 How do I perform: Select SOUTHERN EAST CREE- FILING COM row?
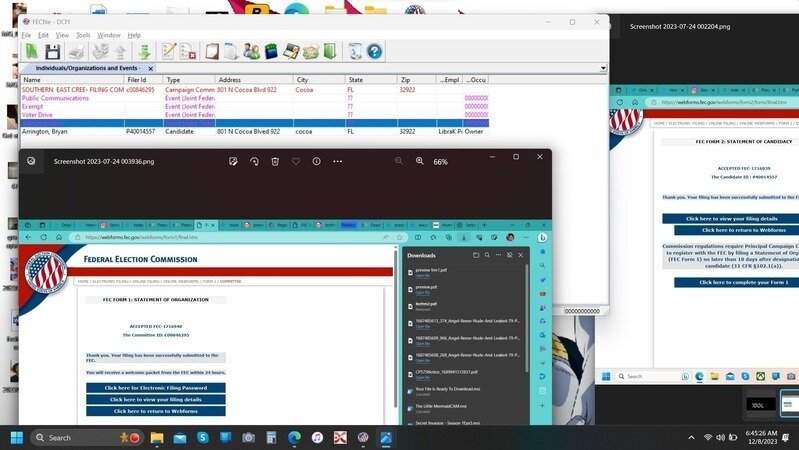[x=254, y=89]
